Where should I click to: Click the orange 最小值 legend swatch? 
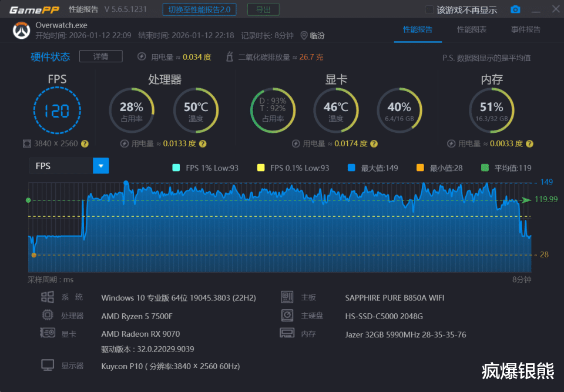pos(419,167)
